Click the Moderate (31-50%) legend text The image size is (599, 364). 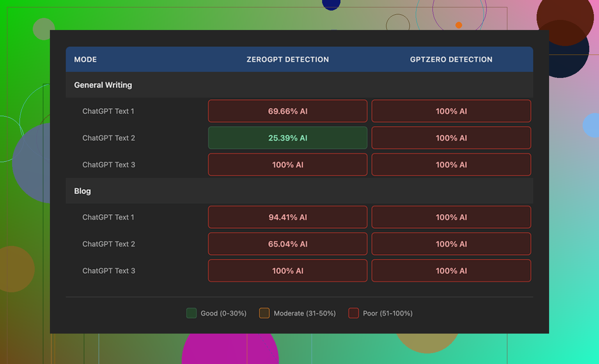point(305,313)
